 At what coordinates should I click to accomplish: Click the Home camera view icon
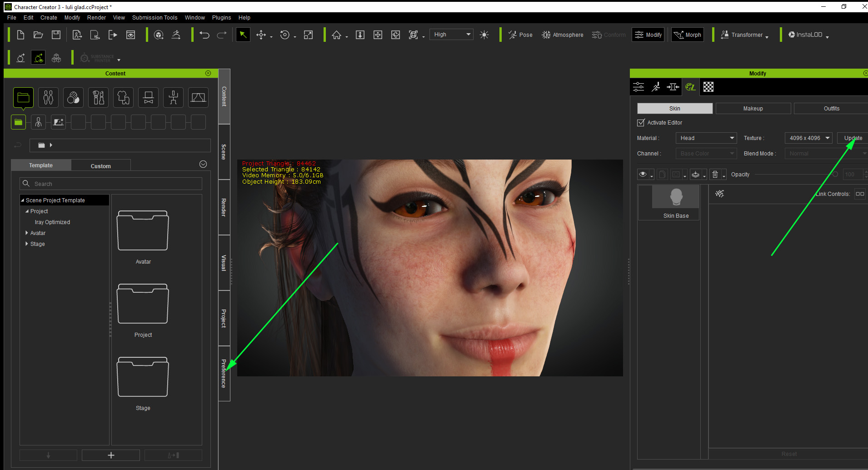tap(336, 35)
